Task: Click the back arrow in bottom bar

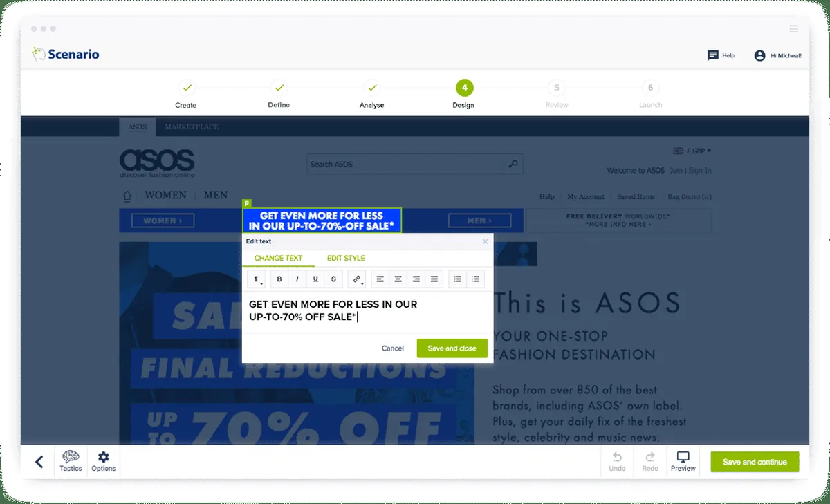Action: 39,462
